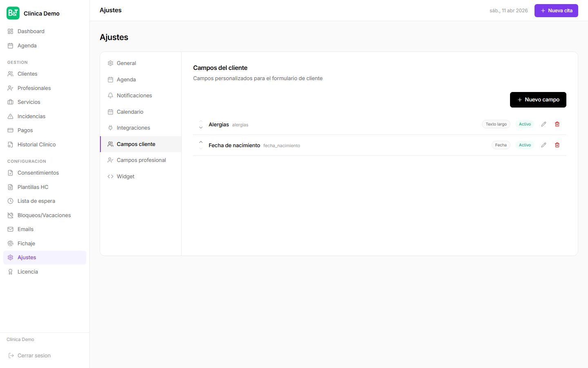Image resolution: width=588 pixels, height=368 pixels.
Task: Click the grid icon beside Dashboard
Action: coord(11,31)
